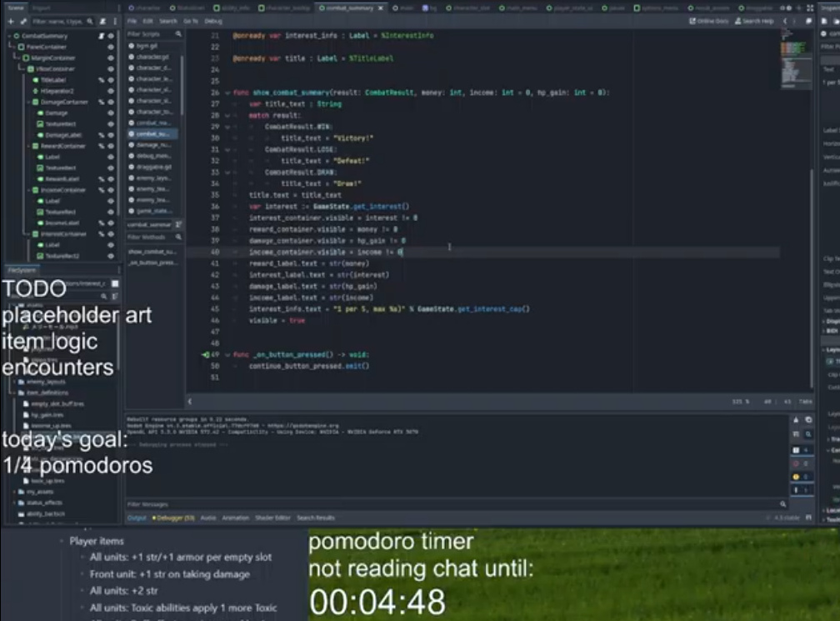The height and width of the screenshot is (621, 840).
Task: Click the add new node plus icon
Action: pos(11,21)
